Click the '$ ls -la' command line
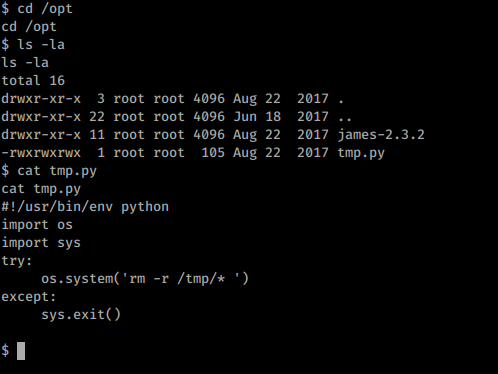This screenshot has height=374, width=498. (x=33, y=44)
